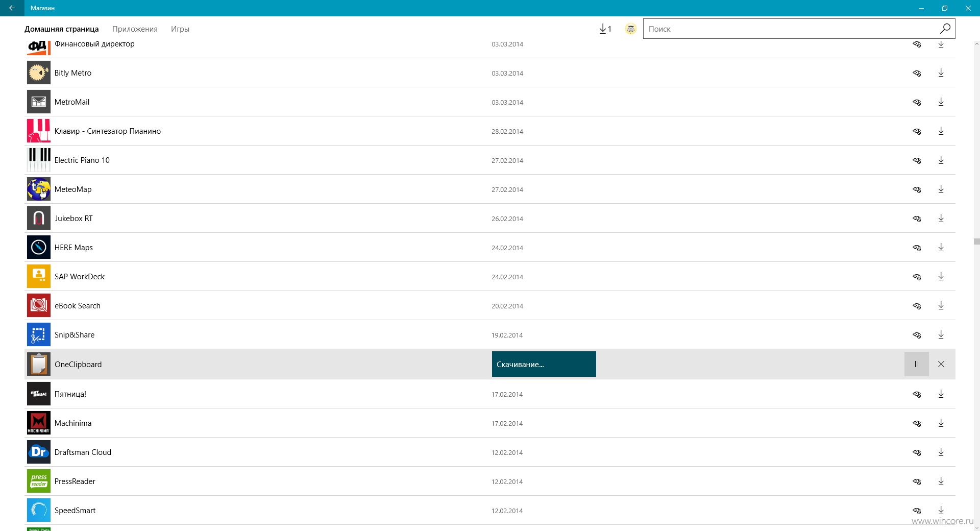Download SpeedSmart app
Screen dimensions: 980x531
click(941, 511)
